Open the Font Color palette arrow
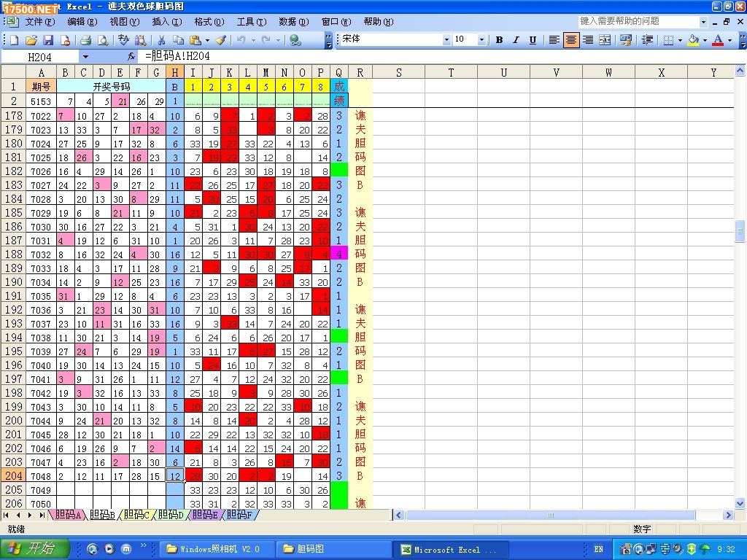This screenshot has height=560, width=747. point(729,40)
